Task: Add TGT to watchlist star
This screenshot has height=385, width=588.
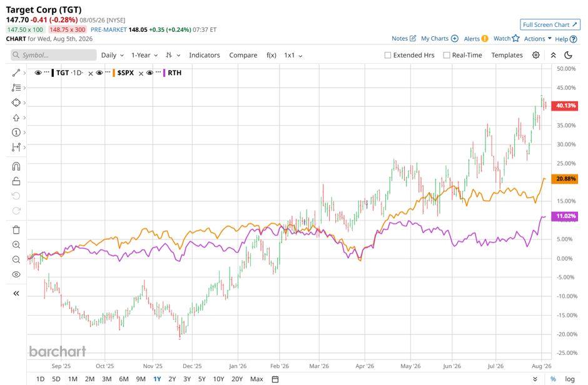Action: coord(515,38)
